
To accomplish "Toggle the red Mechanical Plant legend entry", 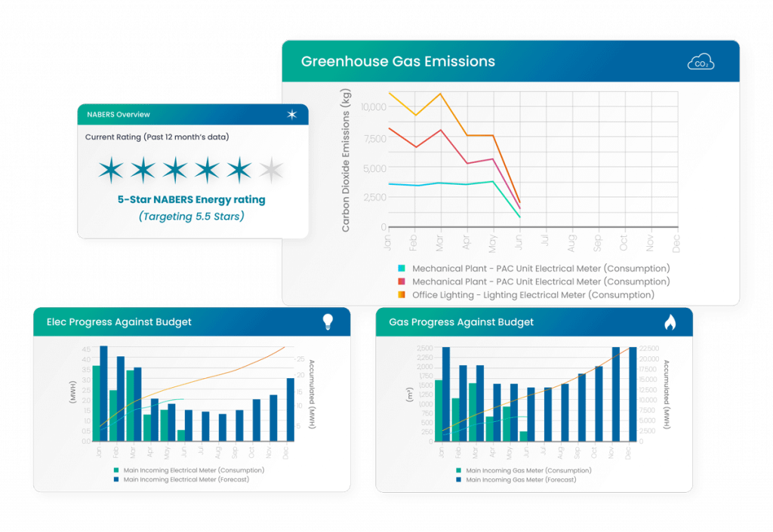I will (534, 281).
